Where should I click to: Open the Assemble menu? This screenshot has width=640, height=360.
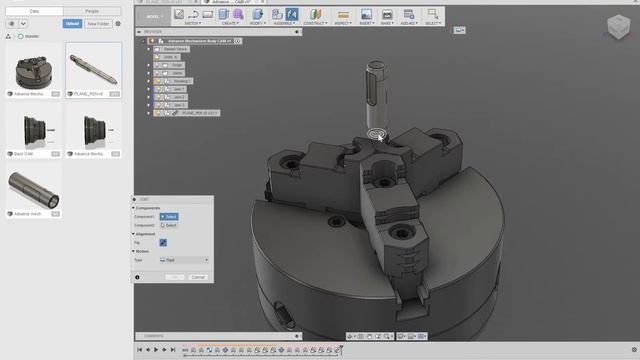(x=284, y=23)
